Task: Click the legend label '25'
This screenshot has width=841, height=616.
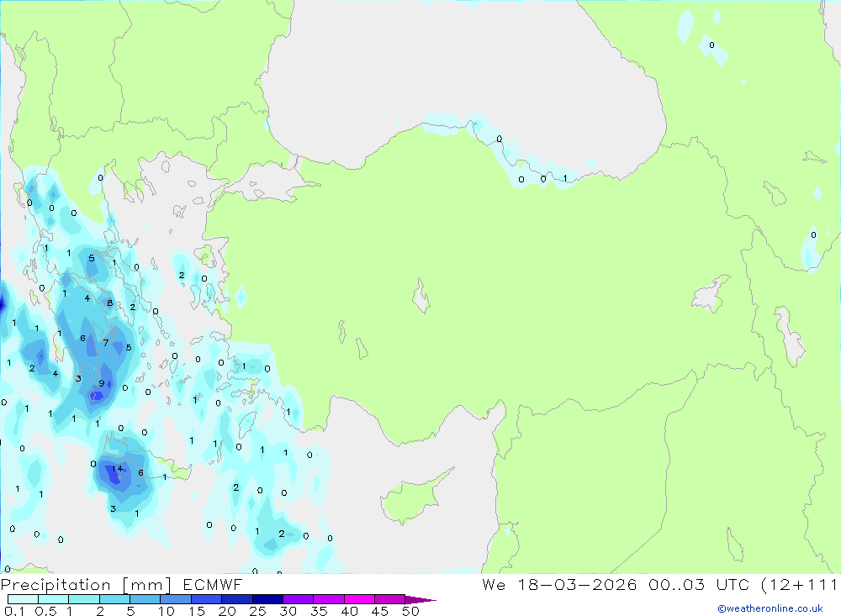Action: coord(257,611)
